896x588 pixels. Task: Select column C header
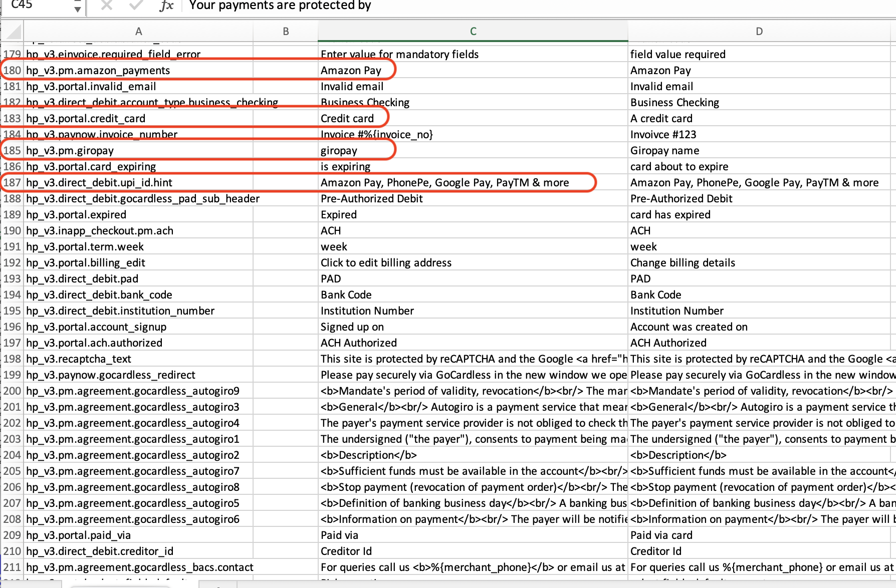pyautogui.click(x=473, y=32)
